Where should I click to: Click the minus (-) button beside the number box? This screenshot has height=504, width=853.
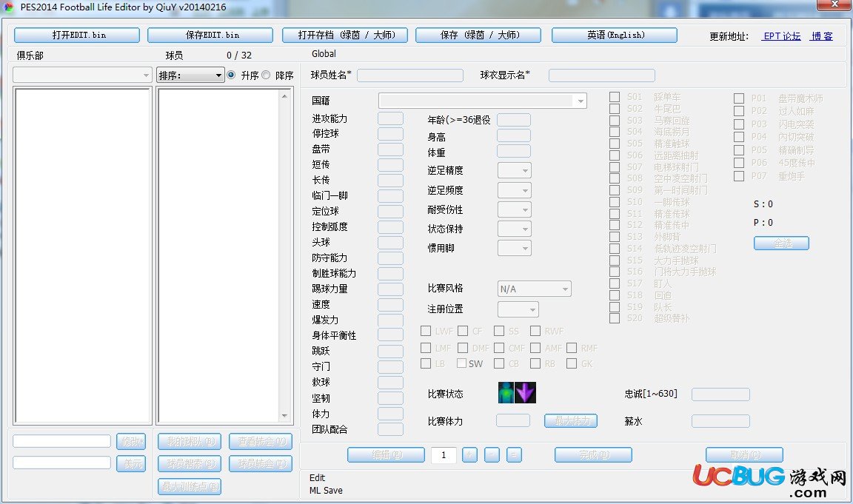tap(492, 454)
